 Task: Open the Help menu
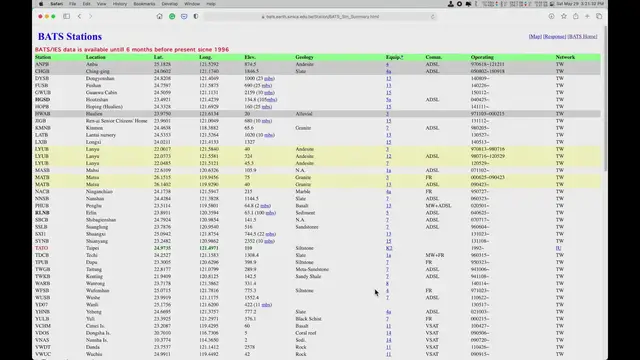(211, 4)
